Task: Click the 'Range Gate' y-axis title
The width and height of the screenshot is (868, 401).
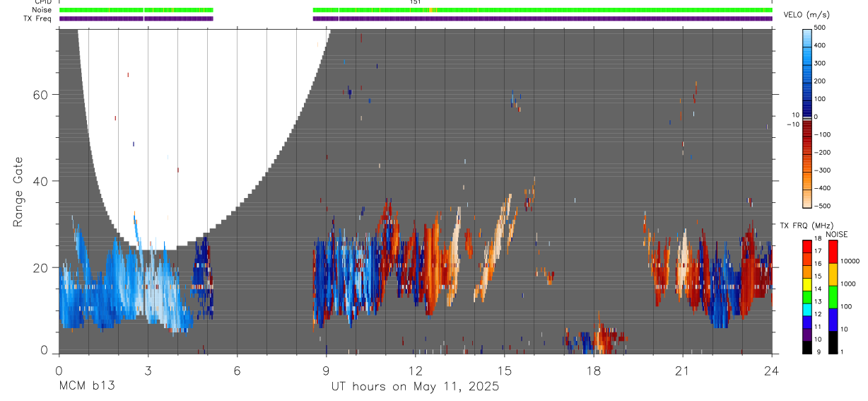Action: coord(19,192)
